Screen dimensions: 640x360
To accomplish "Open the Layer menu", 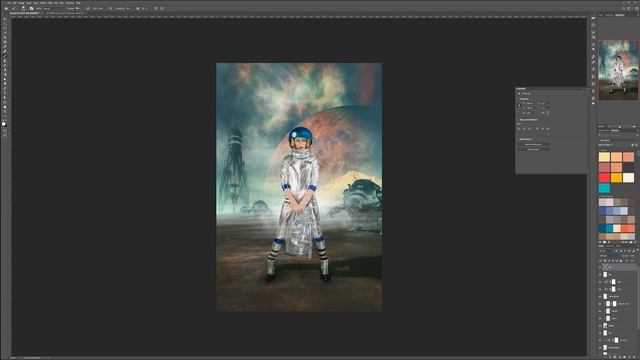I will [29, 3].
